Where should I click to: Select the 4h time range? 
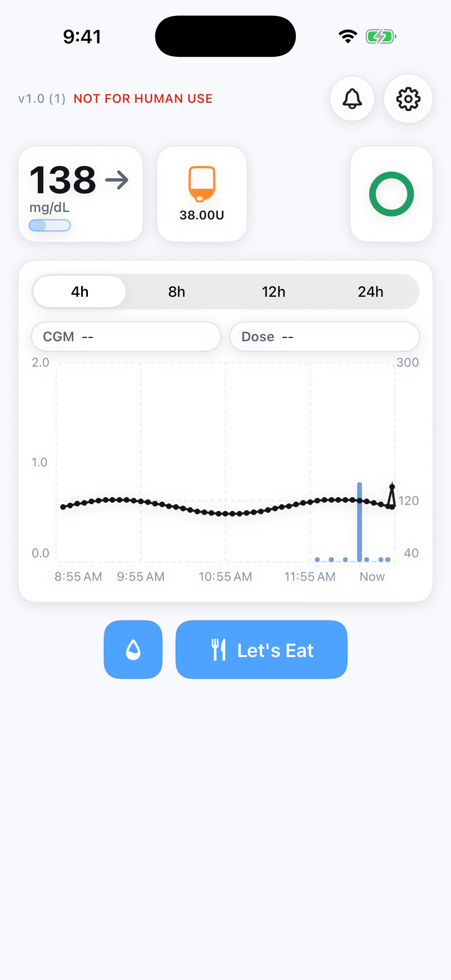(x=80, y=292)
